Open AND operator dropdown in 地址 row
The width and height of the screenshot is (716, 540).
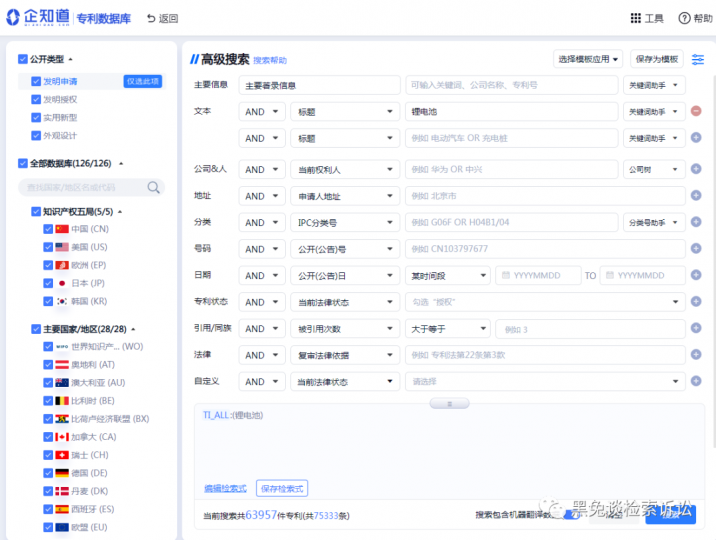(262, 196)
